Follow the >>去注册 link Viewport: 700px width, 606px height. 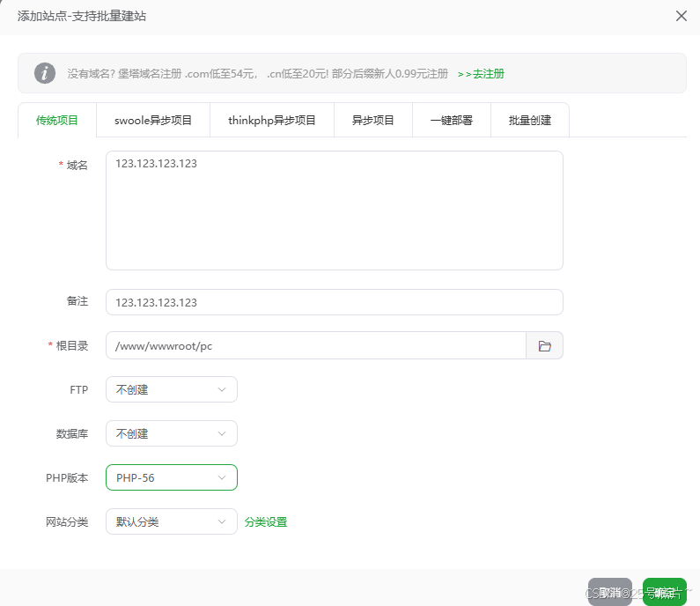pyautogui.click(x=481, y=74)
